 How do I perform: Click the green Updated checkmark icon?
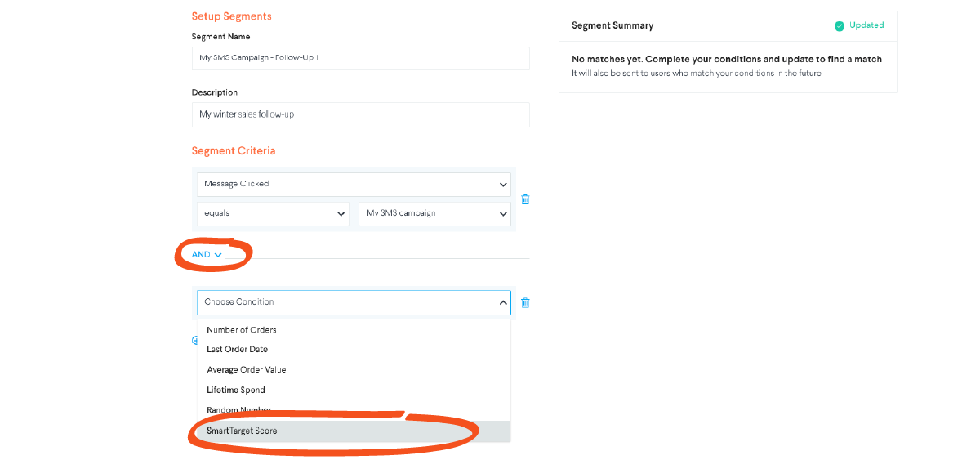click(x=839, y=26)
